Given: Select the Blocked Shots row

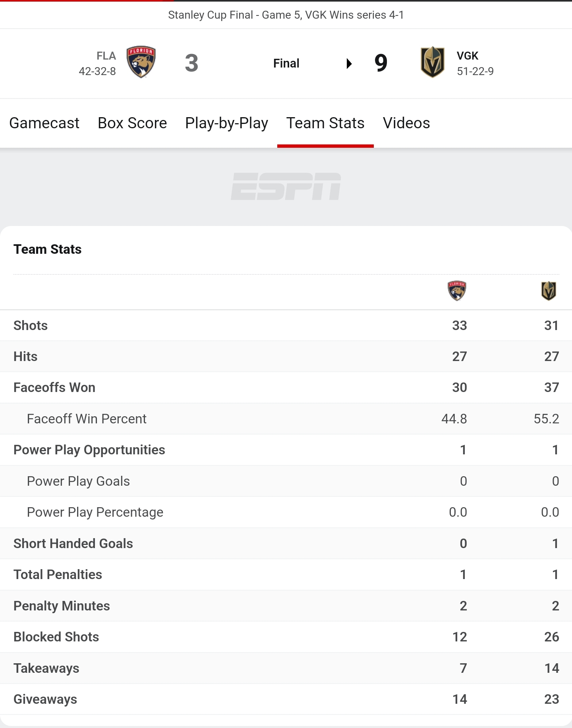Looking at the screenshot, I should pos(286,637).
